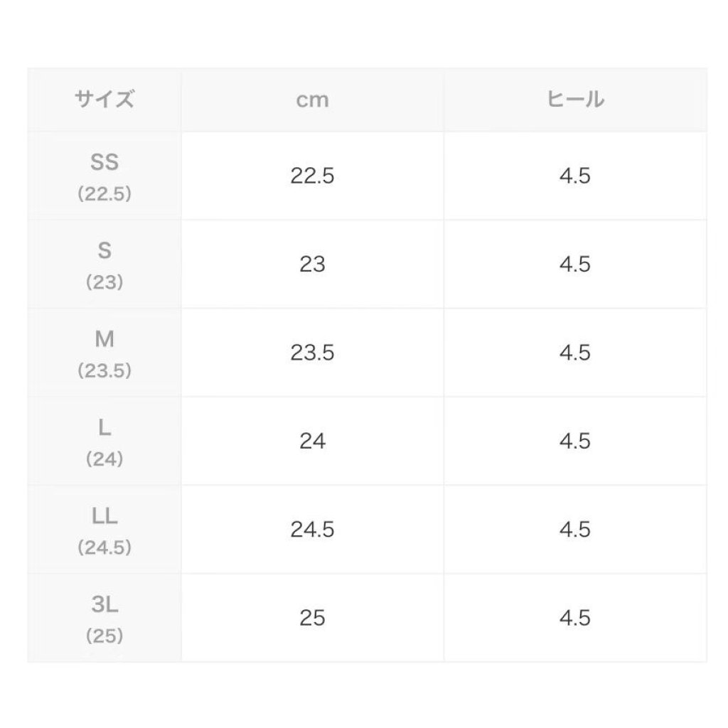The width and height of the screenshot is (728, 728).
Task: Click the heel value in L row
Action: (x=574, y=441)
